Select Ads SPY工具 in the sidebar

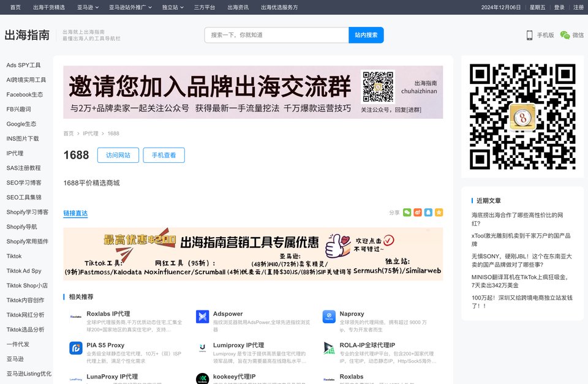click(x=23, y=66)
